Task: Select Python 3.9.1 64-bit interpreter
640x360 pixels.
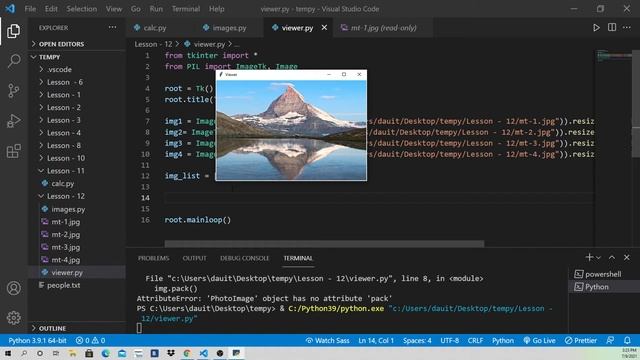Action: [x=37, y=340]
